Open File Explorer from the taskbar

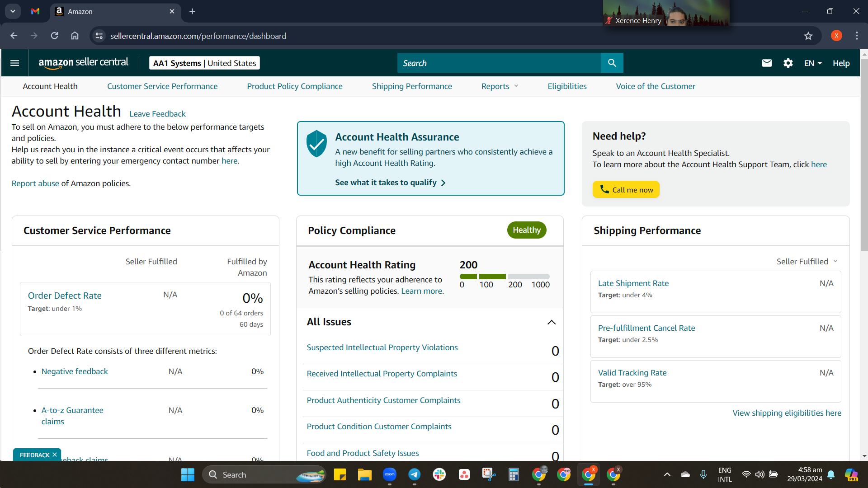(x=365, y=474)
